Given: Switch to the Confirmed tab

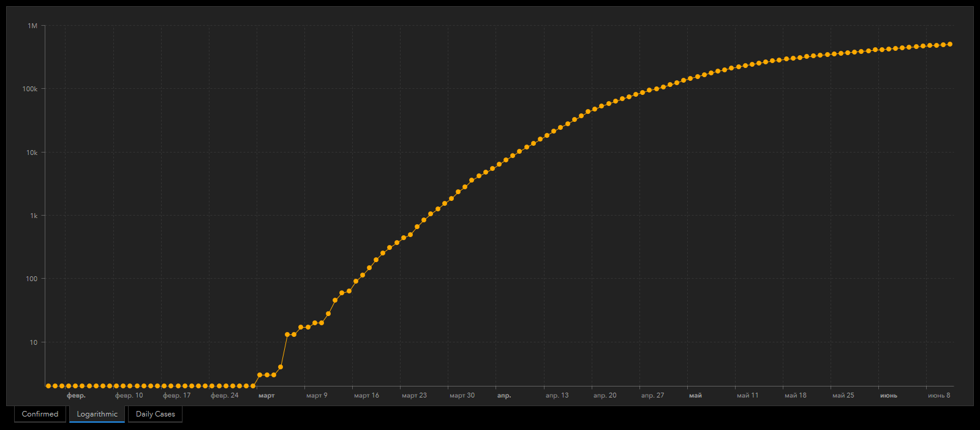Looking at the screenshot, I should pyautogui.click(x=40, y=414).
